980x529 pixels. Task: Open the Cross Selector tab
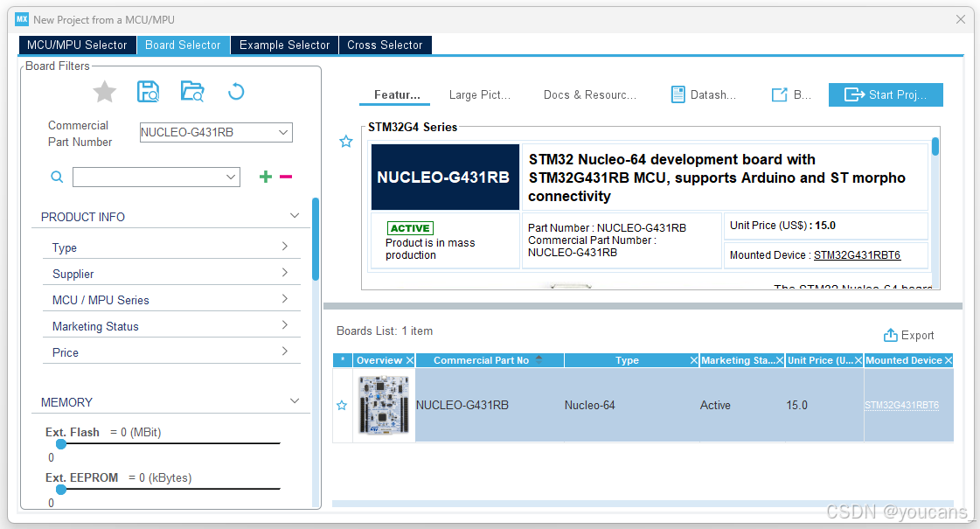click(385, 45)
